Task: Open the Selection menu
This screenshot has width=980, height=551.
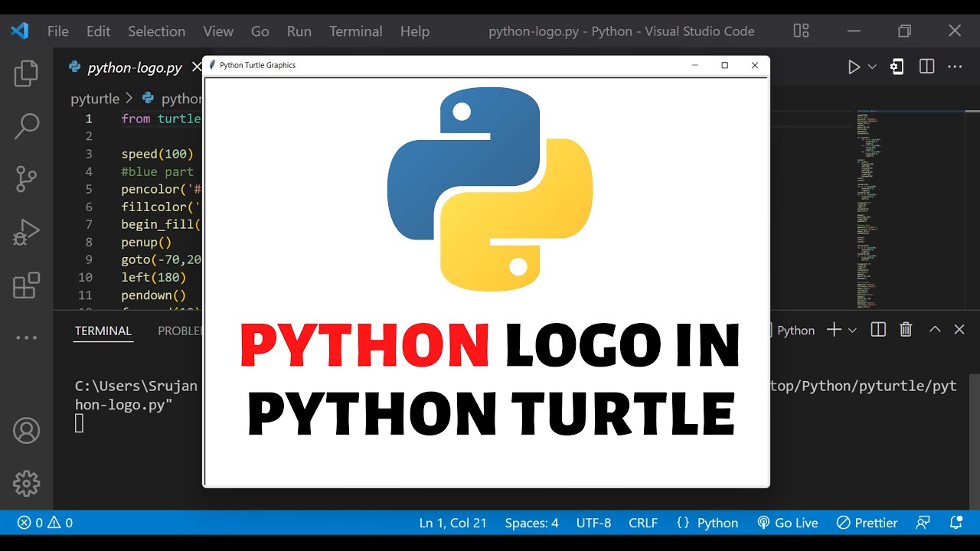Action: pyautogui.click(x=156, y=31)
